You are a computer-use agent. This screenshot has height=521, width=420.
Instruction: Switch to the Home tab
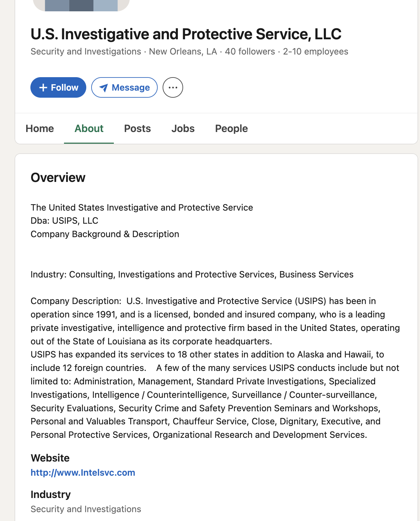coord(40,128)
